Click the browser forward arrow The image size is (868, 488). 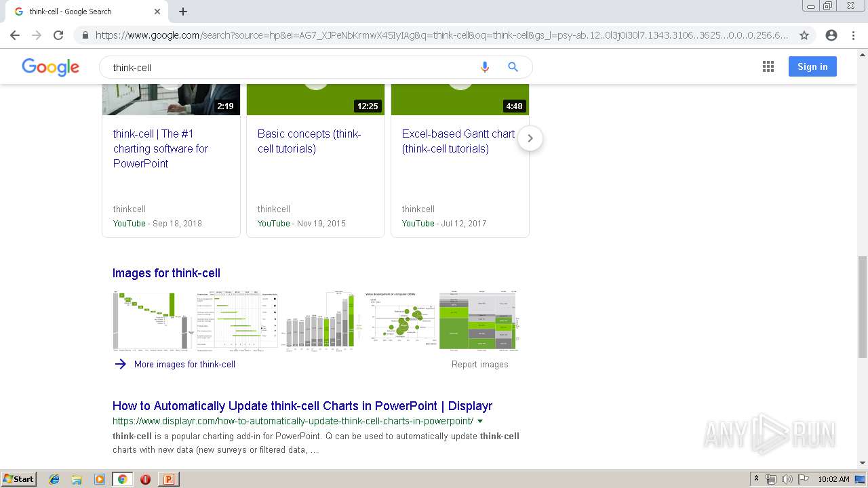37,35
